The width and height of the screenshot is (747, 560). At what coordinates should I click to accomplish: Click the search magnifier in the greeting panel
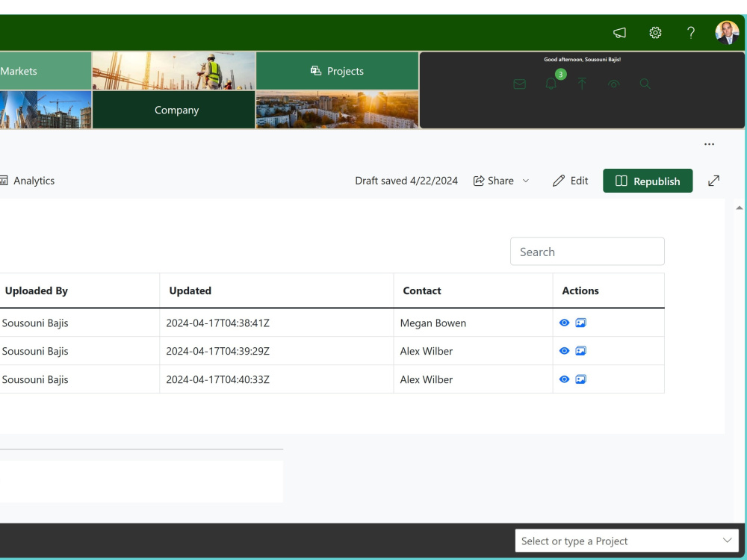[645, 84]
